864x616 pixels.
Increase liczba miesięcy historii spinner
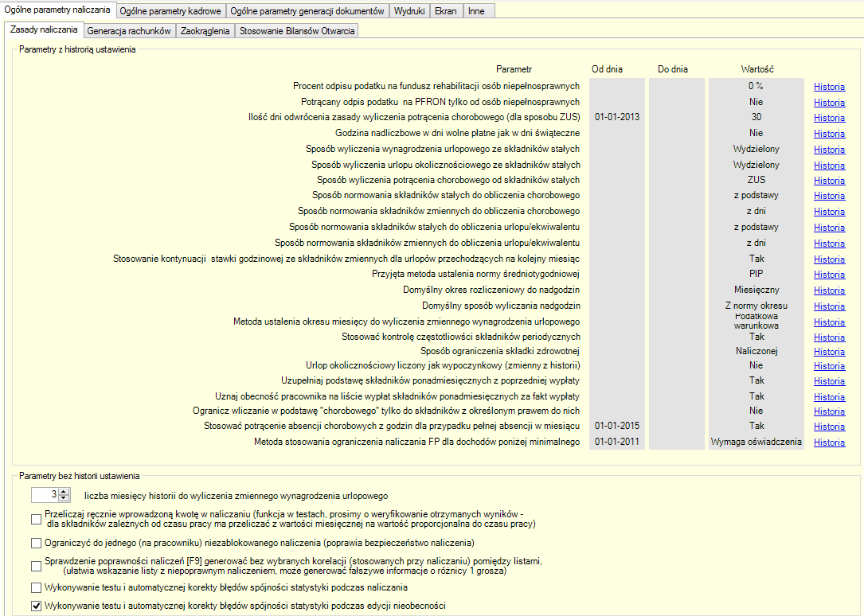(64, 492)
